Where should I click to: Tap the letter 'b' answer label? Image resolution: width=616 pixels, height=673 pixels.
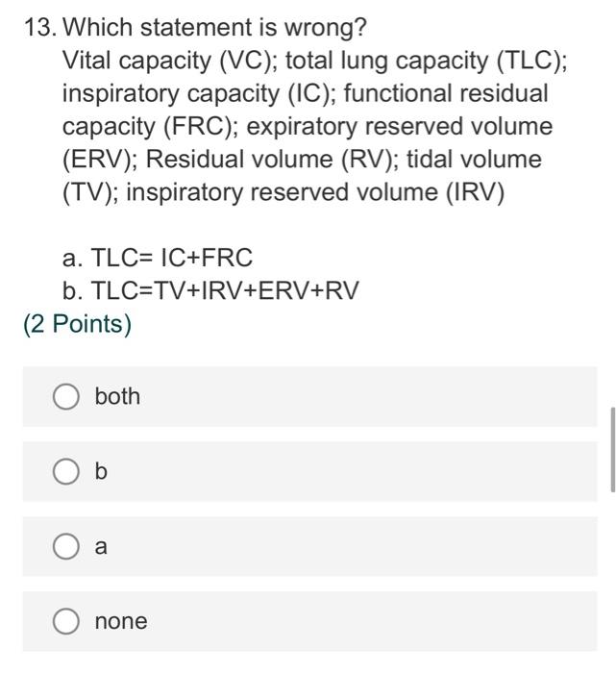pyautogui.click(x=101, y=471)
